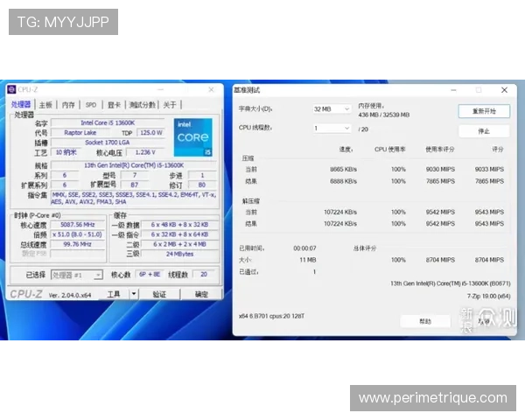
Task: Minimize the CPU-Z window
Action: click(x=161, y=89)
